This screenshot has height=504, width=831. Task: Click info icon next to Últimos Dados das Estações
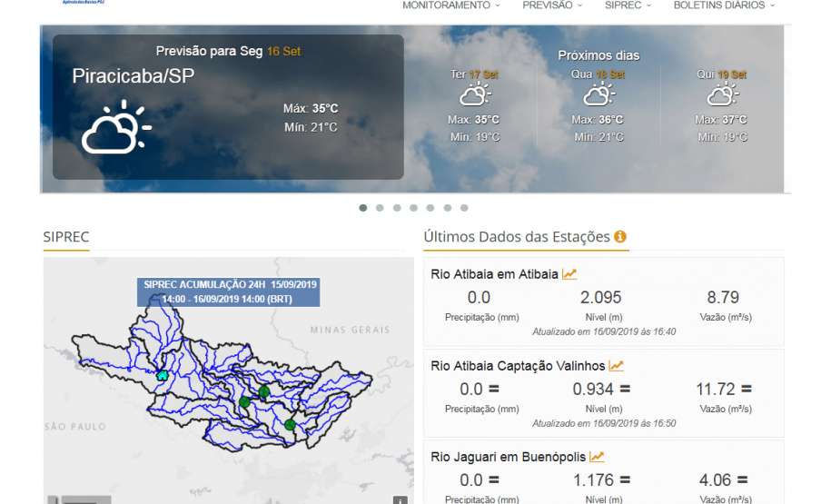coord(620,237)
